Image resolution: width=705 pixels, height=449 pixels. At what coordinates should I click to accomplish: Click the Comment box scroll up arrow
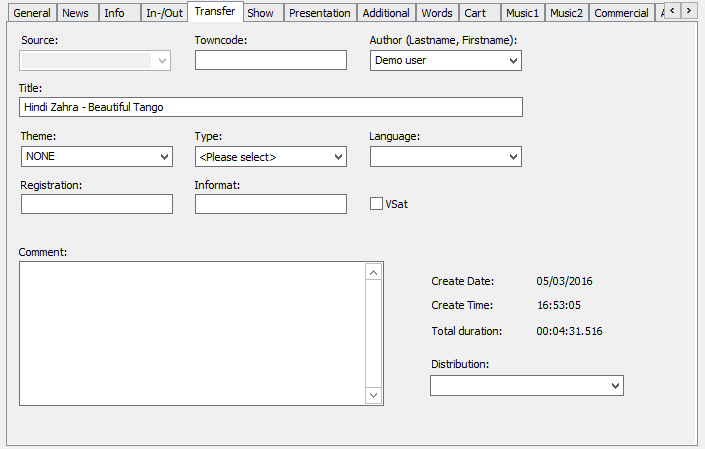(x=373, y=272)
